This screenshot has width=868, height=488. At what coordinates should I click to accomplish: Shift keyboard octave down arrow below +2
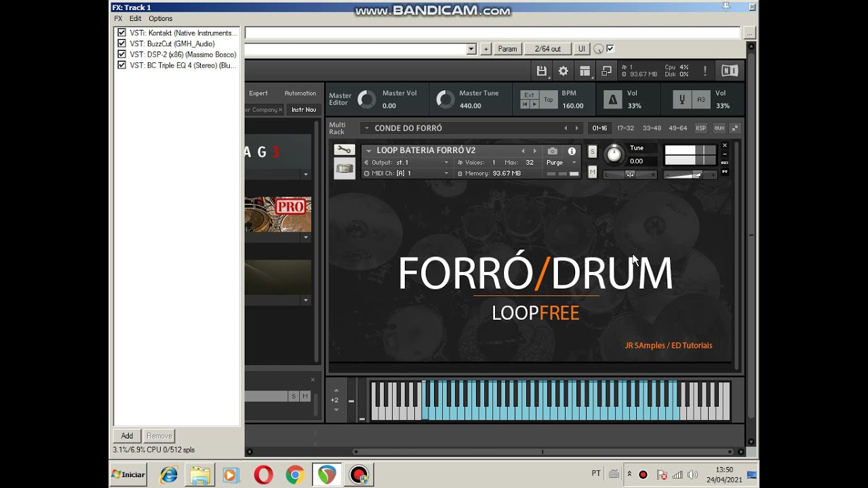(336, 410)
